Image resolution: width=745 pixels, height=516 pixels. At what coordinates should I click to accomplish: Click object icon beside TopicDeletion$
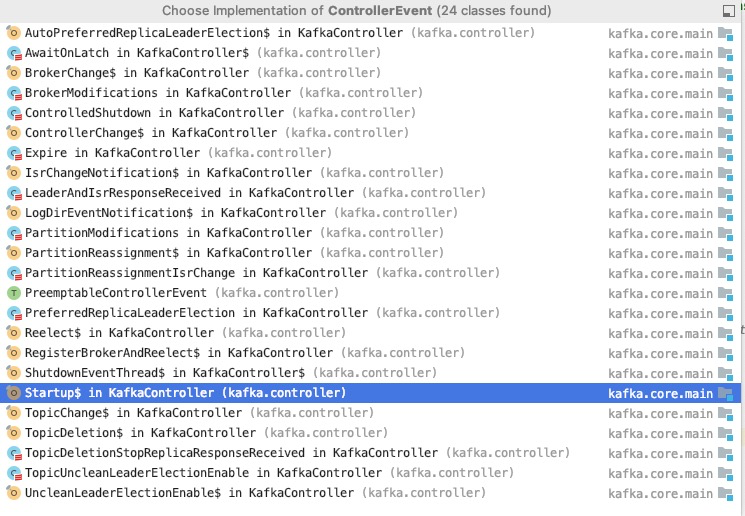13,432
